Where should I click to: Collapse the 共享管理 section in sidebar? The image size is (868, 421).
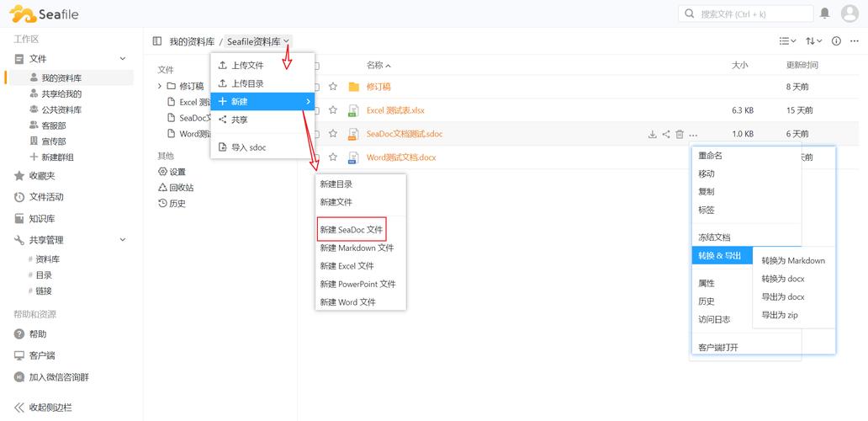123,240
